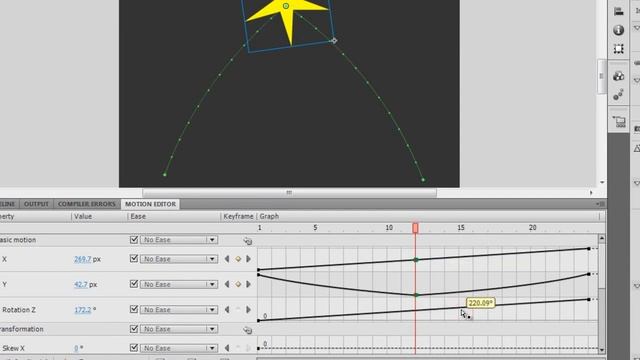The image size is (640, 360).
Task: Open ease dropdown for Skew X
Action: click(x=178, y=348)
